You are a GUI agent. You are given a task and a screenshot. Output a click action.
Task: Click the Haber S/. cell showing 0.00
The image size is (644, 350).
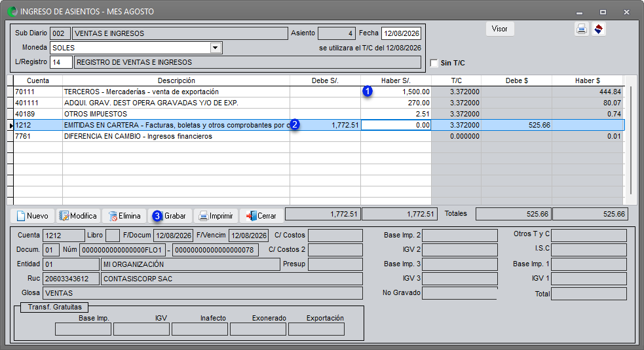tap(396, 125)
